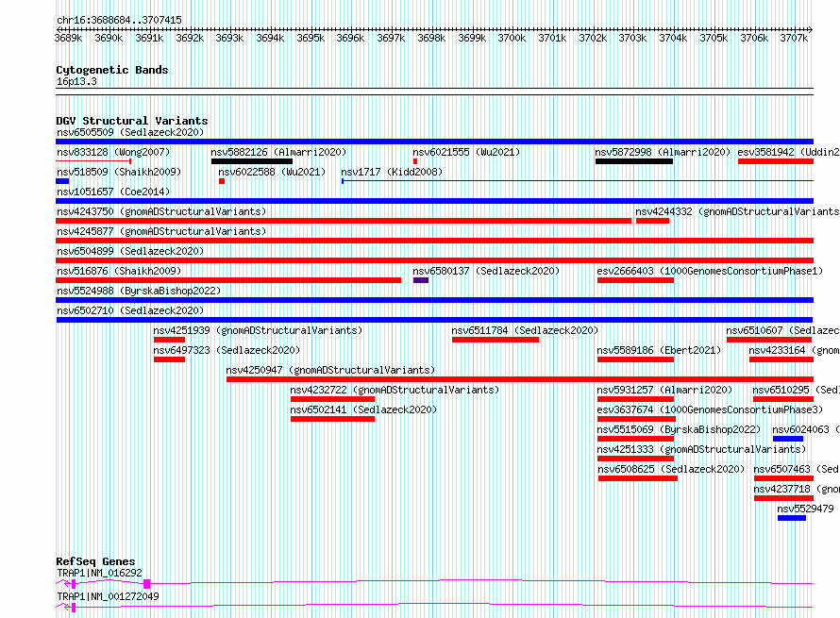The image size is (840, 618).
Task: Click the DGV Structural Variants track title
Action: 132,121
